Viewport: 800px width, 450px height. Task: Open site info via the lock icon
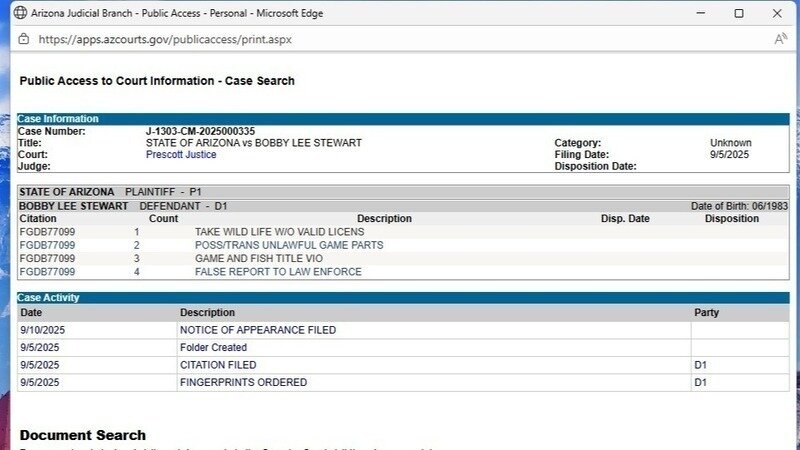(23, 39)
